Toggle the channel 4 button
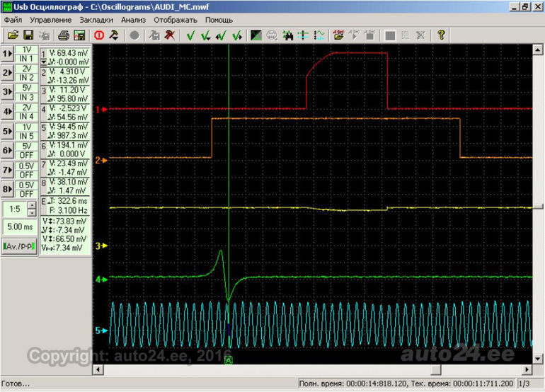545x392 pixels. click(7, 112)
